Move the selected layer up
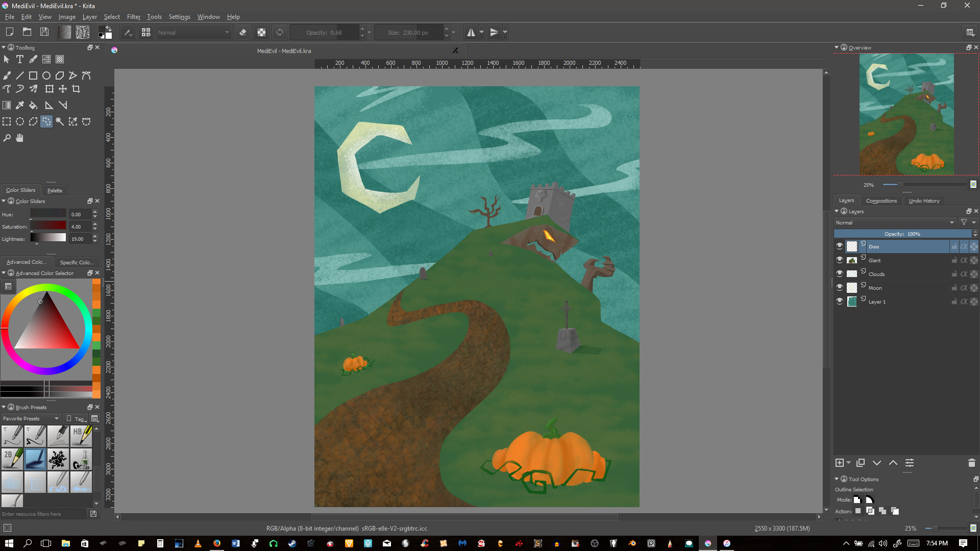The image size is (980, 551). coord(893,463)
